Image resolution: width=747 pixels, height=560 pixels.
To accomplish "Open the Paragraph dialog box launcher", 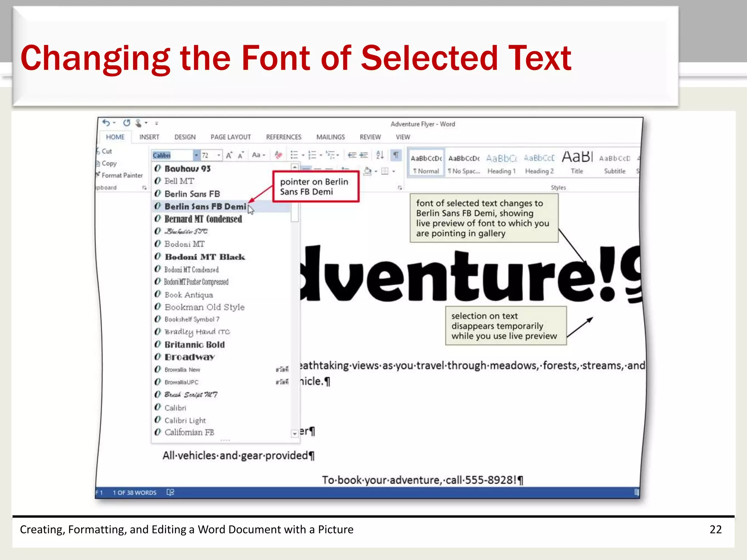I will (x=400, y=188).
